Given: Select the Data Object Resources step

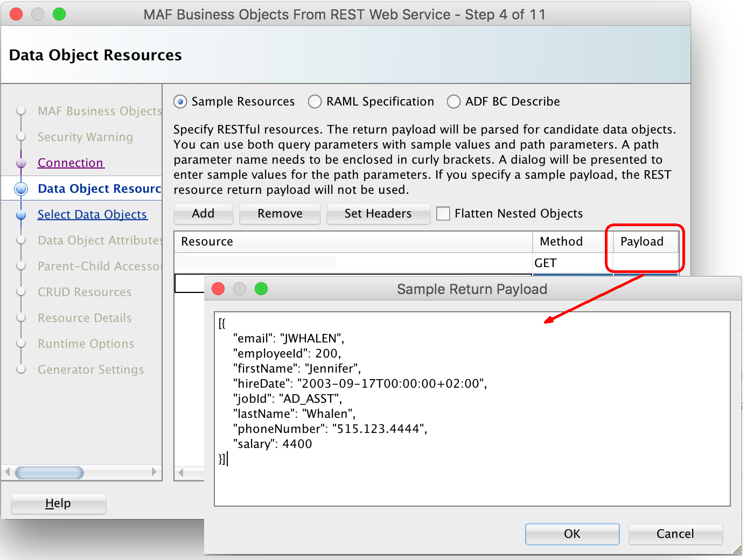Looking at the screenshot, I should coord(99,188).
